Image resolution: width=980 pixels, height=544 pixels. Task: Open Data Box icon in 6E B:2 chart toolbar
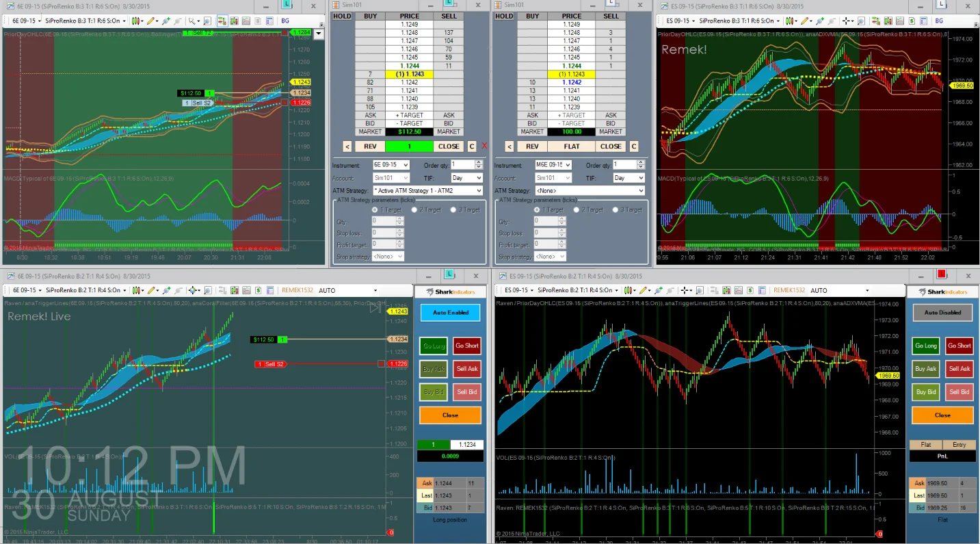click(x=235, y=290)
